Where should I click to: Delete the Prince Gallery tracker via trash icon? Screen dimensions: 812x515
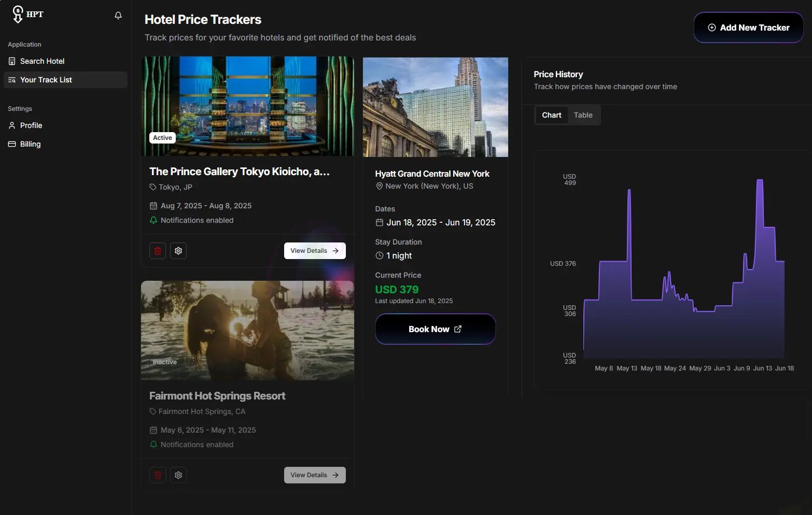click(157, 250)
